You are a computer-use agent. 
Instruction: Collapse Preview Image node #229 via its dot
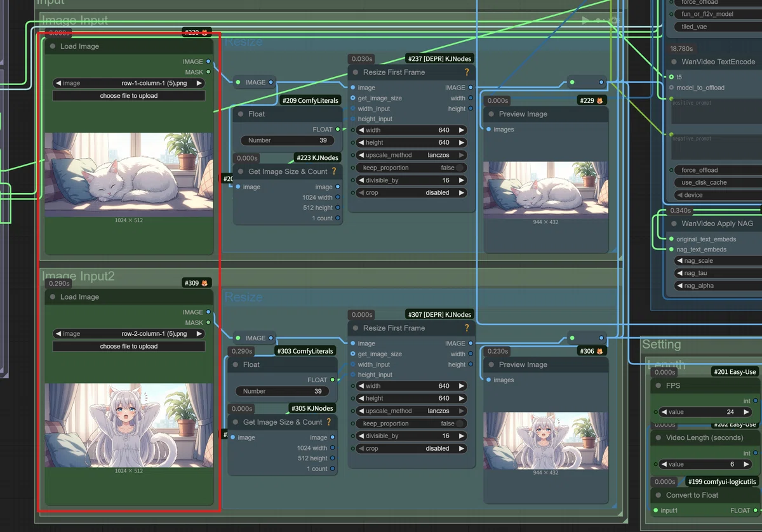[x=491, y=114]
